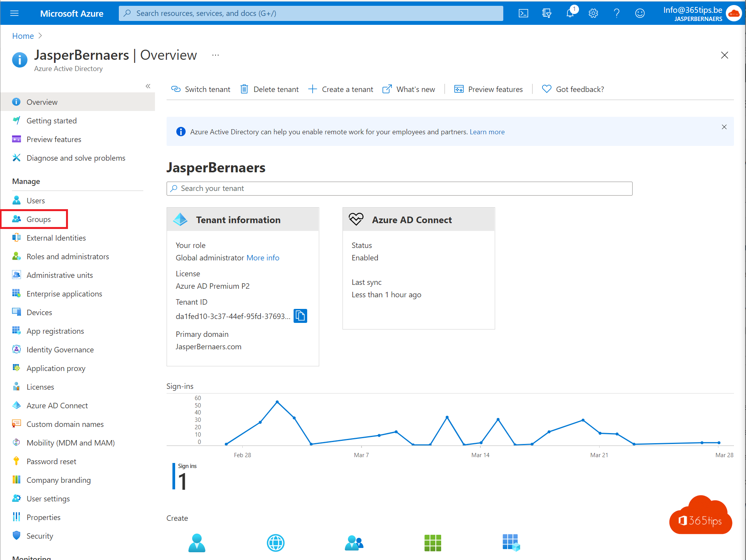The width and height of the screenshot is (746, 560).
Task: Expand the Getting started section
Action: tap(52, 120)
